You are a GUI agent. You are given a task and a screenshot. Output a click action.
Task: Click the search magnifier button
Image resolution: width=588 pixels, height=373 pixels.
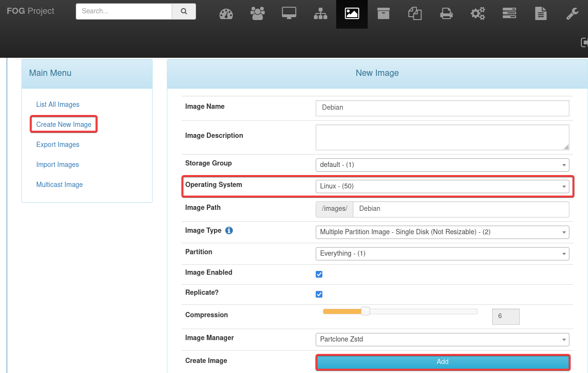click(x=184, y=11)
